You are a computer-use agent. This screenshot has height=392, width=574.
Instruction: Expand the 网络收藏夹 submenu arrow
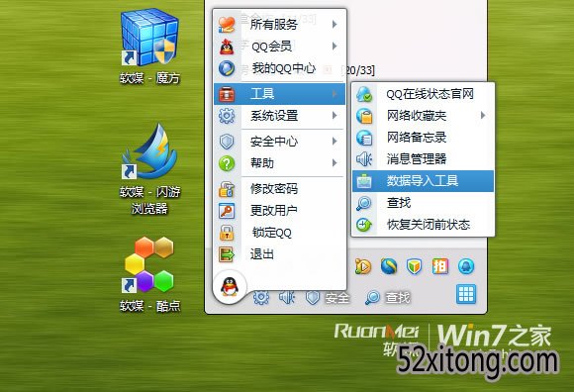(x=483, y=116)
